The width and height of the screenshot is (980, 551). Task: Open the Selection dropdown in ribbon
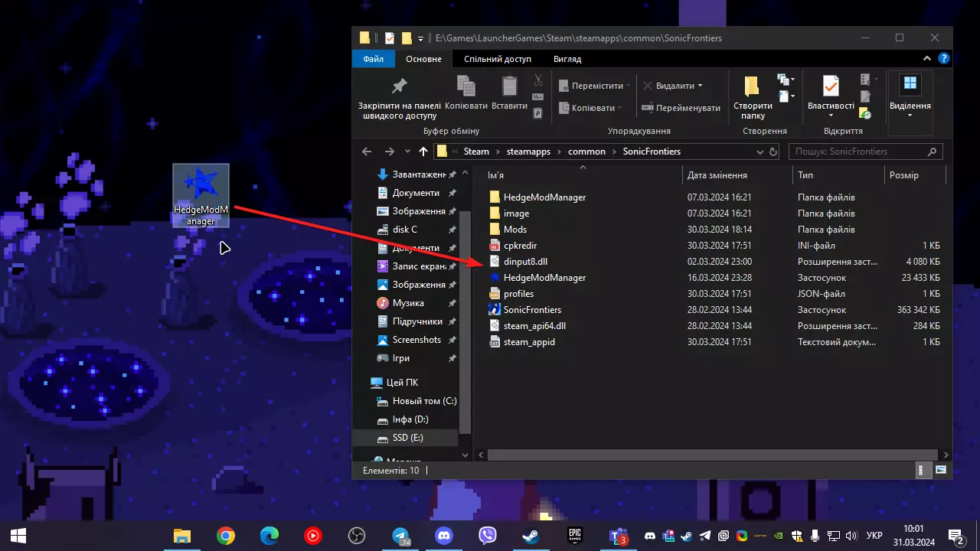pyautogui.click(x=910, y=98)
